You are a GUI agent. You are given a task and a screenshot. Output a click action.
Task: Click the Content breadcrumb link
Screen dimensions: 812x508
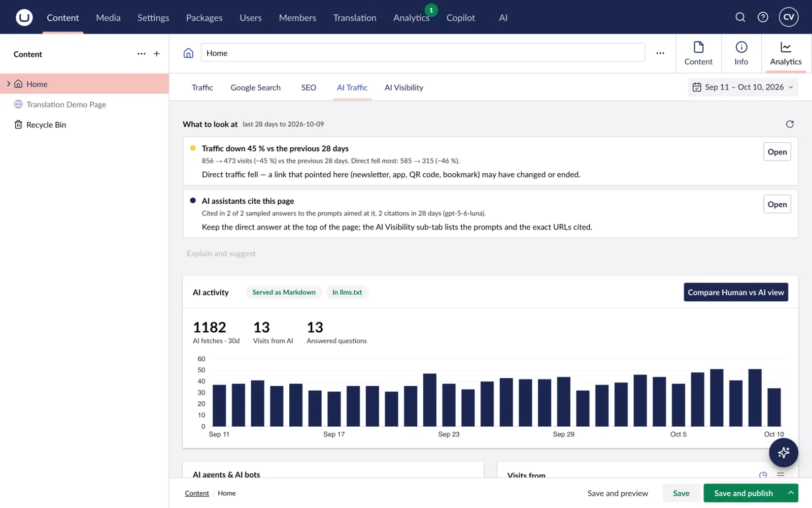pos(197,493)
